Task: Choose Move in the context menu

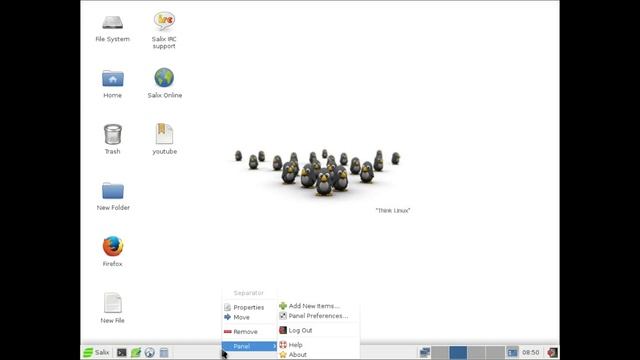Action: (249, 317)
